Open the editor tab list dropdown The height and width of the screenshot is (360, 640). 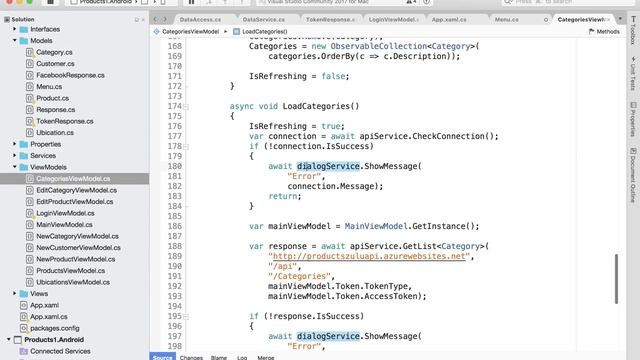(x=620, y=19)
